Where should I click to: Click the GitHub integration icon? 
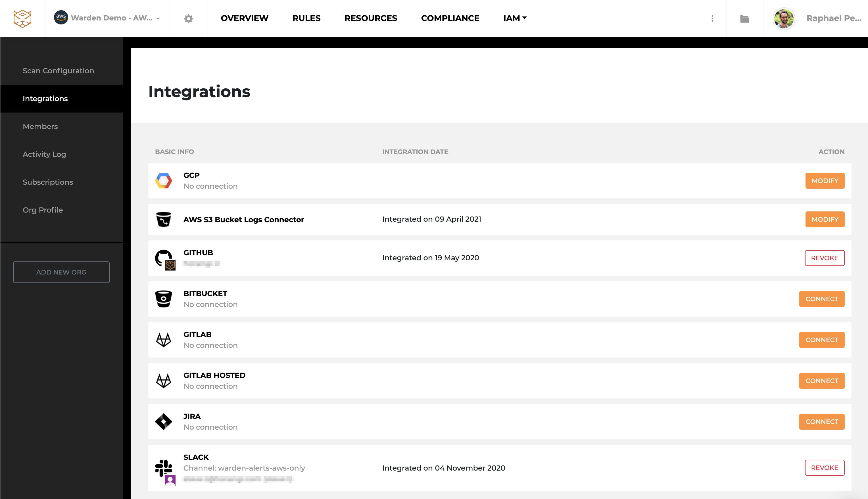164,257
